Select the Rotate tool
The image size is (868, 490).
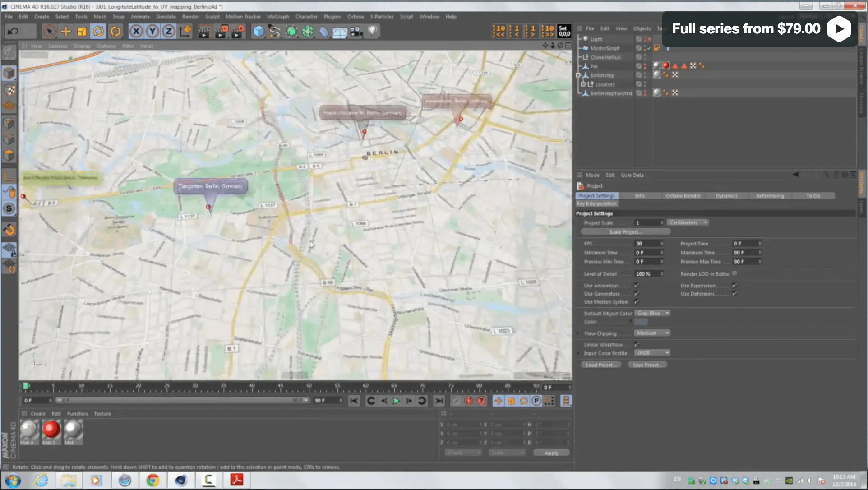[x=98, y=31]
